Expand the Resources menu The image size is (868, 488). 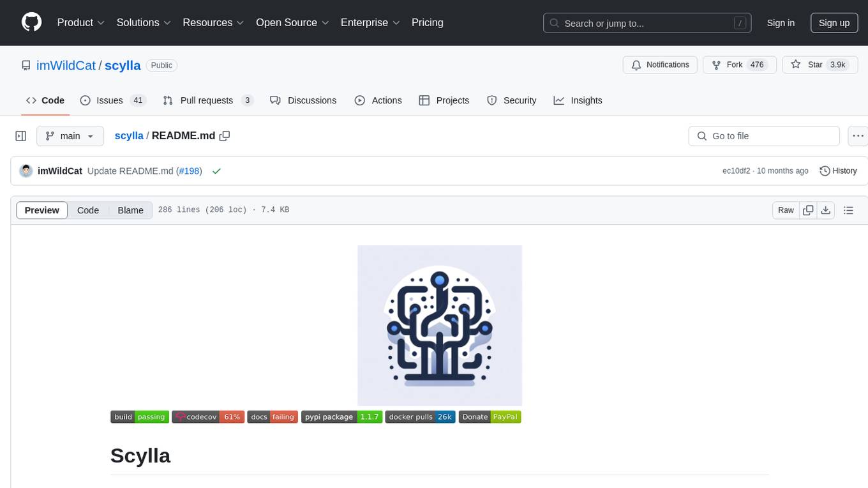(213, 22)
